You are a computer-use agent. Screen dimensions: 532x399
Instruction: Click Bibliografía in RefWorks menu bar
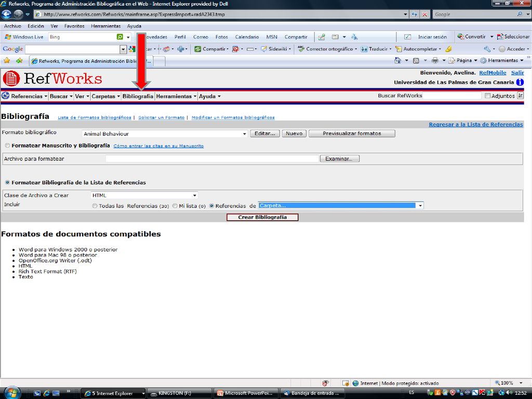138,96
